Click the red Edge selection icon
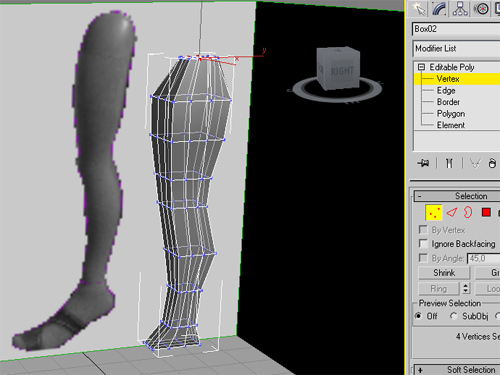This screenshot has height=375, width=500. click(451, 213)
